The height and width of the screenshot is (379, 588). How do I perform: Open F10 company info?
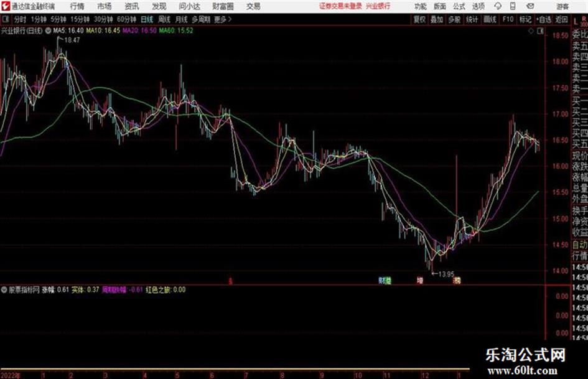coord(508,19)
